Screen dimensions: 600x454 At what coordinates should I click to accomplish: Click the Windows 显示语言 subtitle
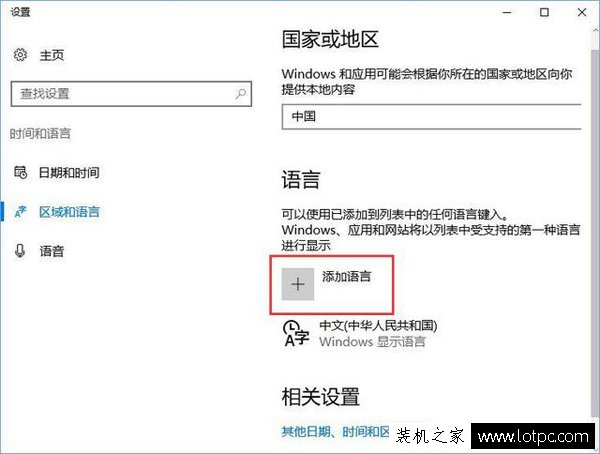point(372,341)
